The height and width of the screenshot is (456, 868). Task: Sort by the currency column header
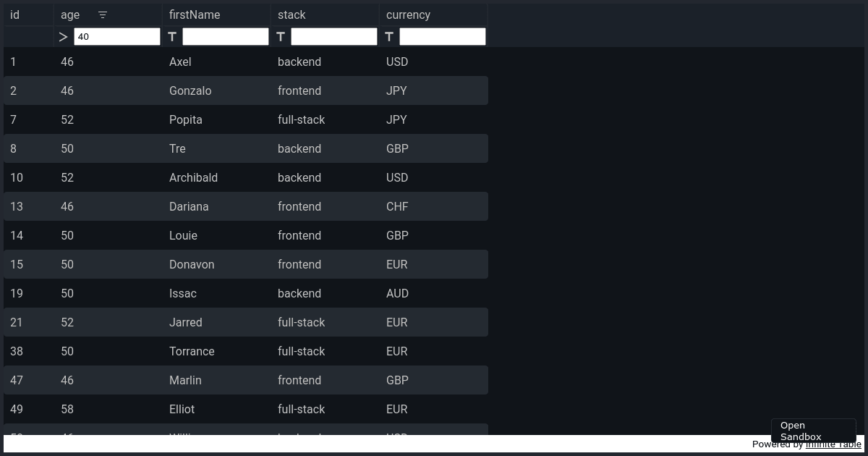click(x=434, y=14)
